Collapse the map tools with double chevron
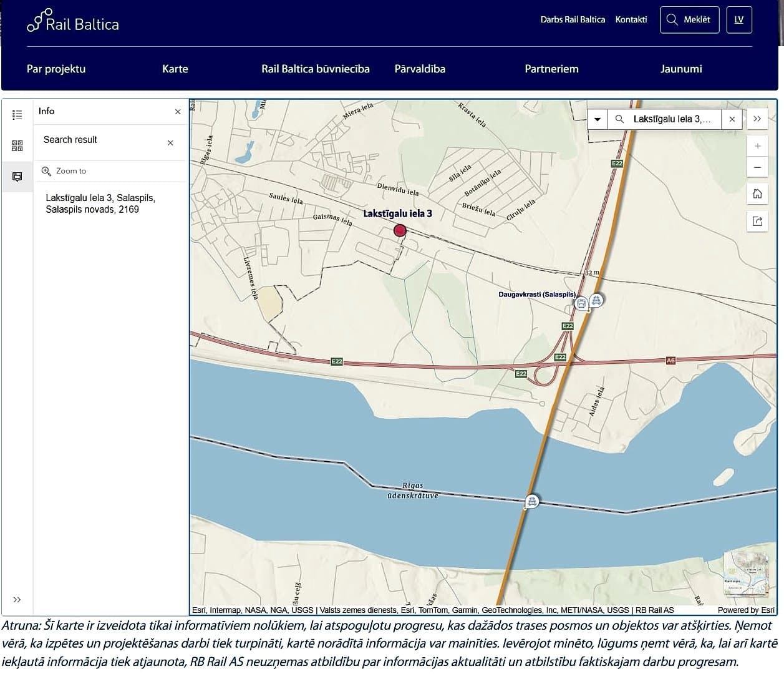This screenshot has height=674, width=784. (x=757, y=119)
